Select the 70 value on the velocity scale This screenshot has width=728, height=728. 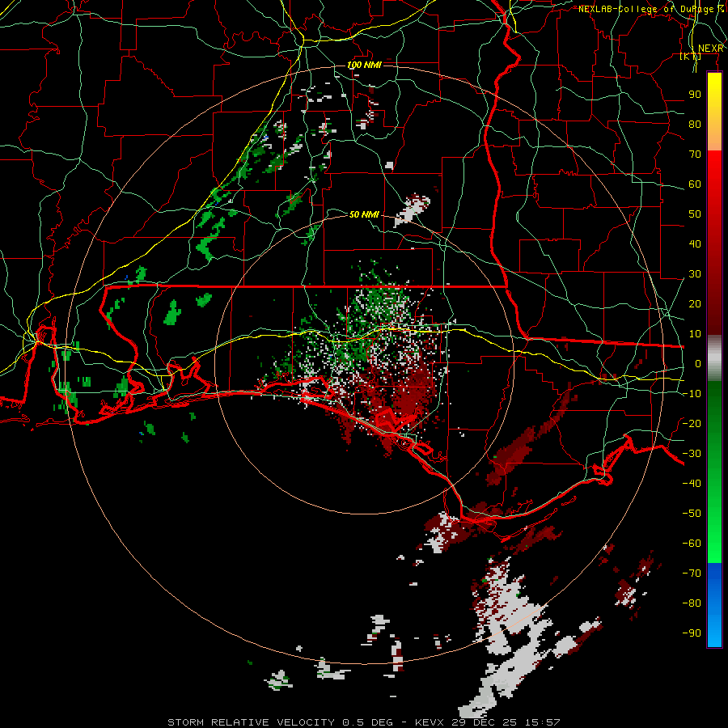(695, 154)
